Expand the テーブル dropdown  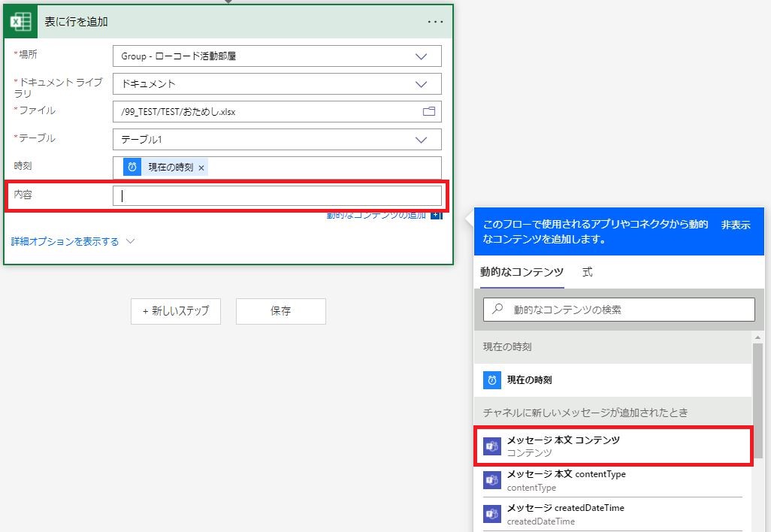tap(421, 140)
